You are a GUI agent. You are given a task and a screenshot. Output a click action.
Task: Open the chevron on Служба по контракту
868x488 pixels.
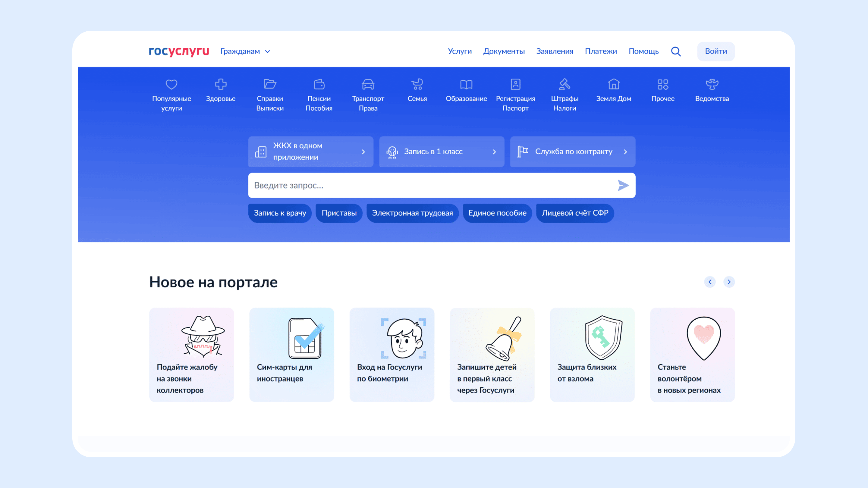[625, 152]
